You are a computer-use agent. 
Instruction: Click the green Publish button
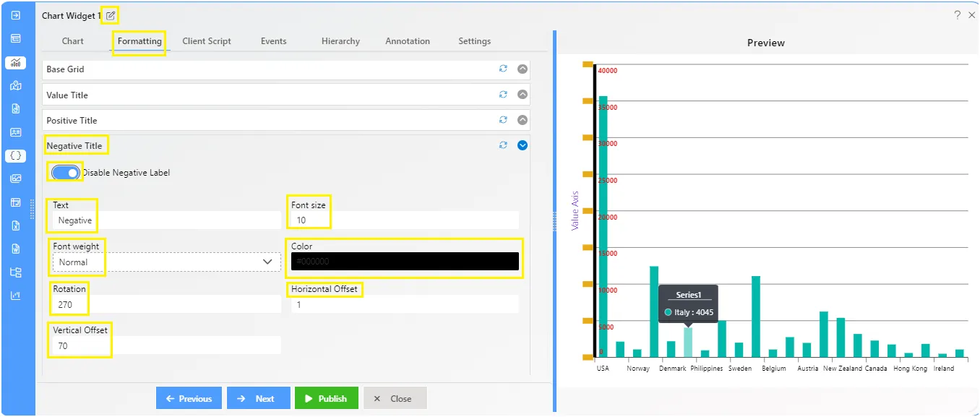(326, 398)
